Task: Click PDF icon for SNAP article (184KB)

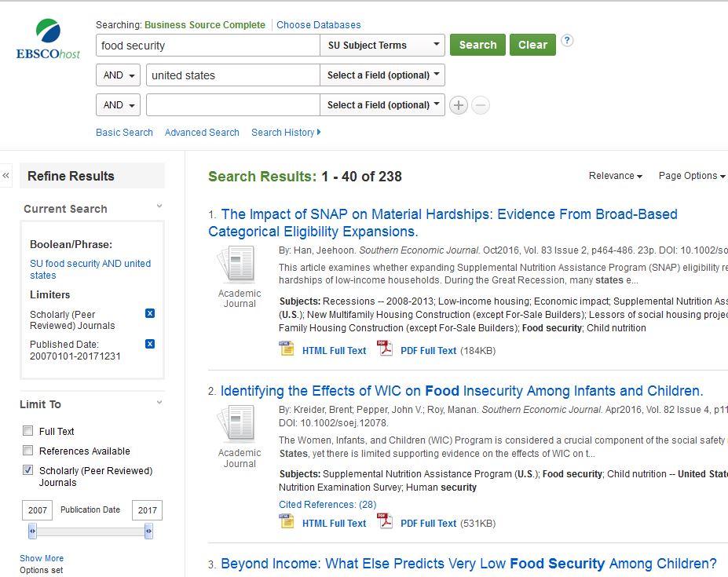Action: click(385, 348)
